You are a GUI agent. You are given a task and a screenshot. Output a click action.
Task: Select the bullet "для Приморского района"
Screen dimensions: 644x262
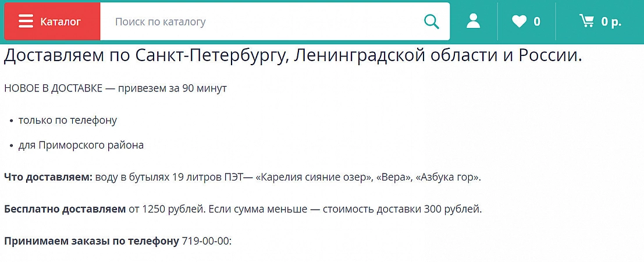(81, 145)
